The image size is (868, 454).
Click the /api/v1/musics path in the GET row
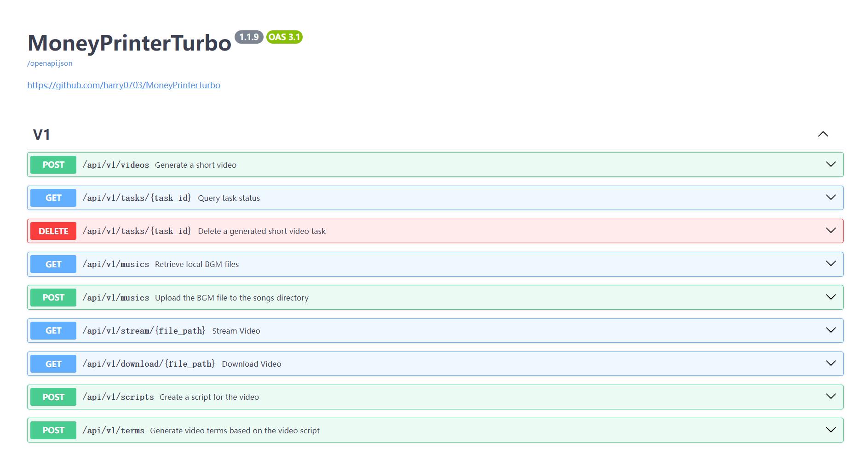pyautogui.click(x=115, y=264)
